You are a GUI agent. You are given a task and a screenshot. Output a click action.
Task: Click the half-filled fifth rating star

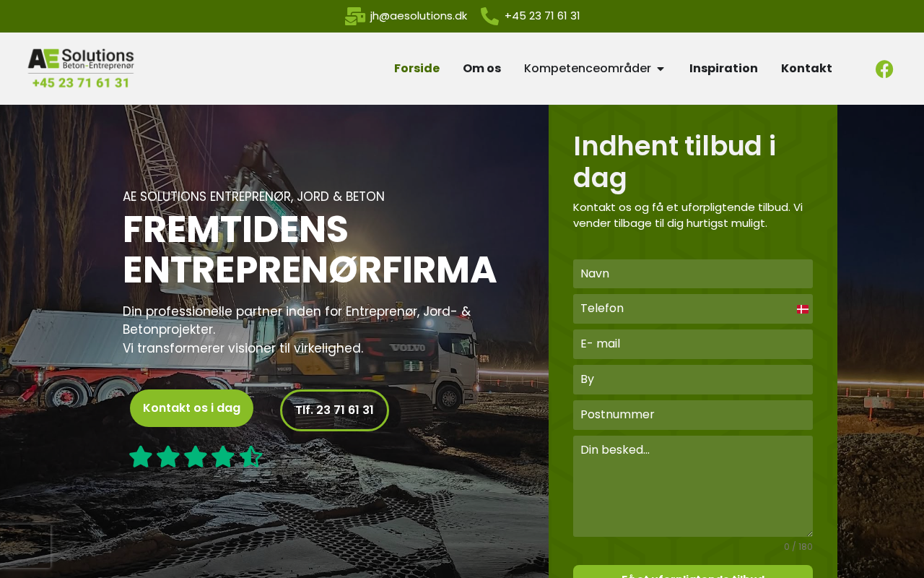tap(250, 457)
